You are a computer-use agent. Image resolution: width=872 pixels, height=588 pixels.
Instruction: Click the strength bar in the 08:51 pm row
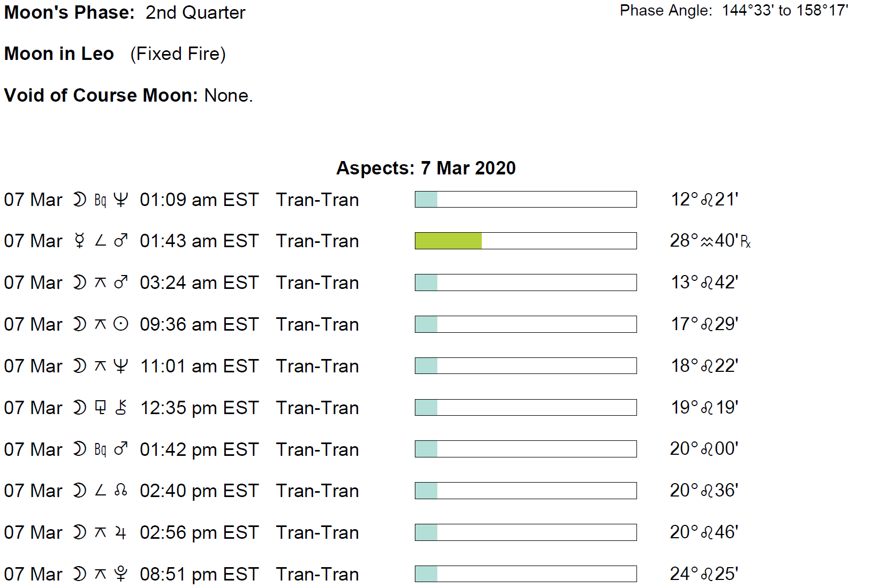click(525, 574)
